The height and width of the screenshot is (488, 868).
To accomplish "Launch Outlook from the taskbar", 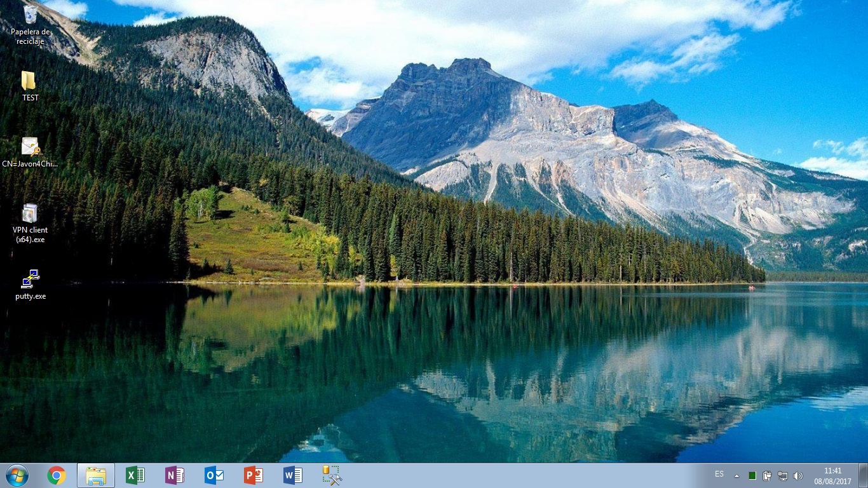I will [214, 475].
